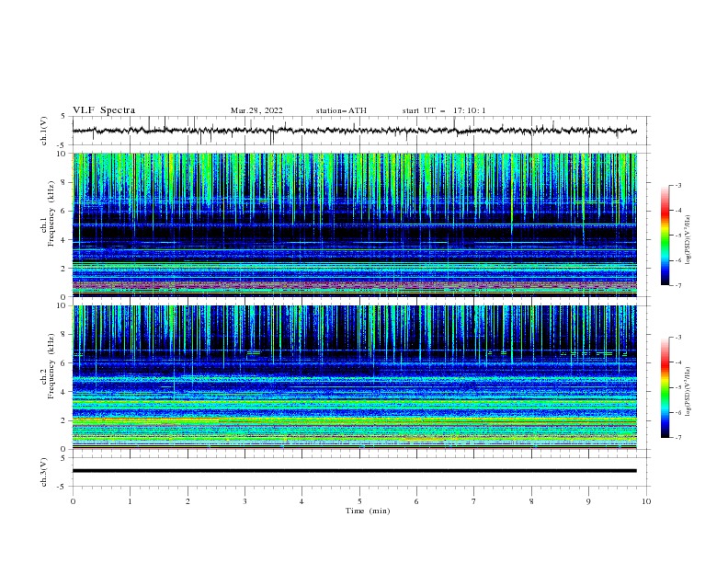The width and height of the screenshot is (728, 563).
Task: Click the ch.2 PSD color scale bar
Action: click(x=665, y=387)
